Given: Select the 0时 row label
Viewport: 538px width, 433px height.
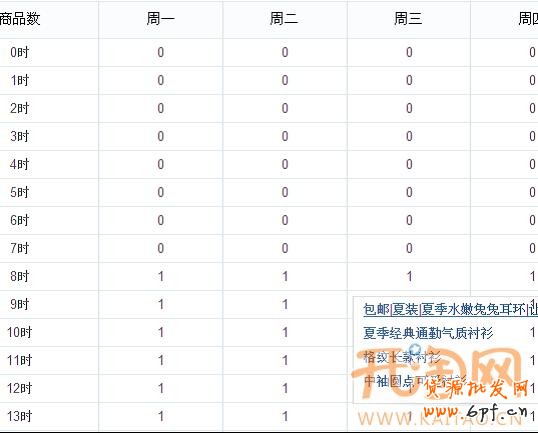Looking at the screenshot, I should coord(20,52).
